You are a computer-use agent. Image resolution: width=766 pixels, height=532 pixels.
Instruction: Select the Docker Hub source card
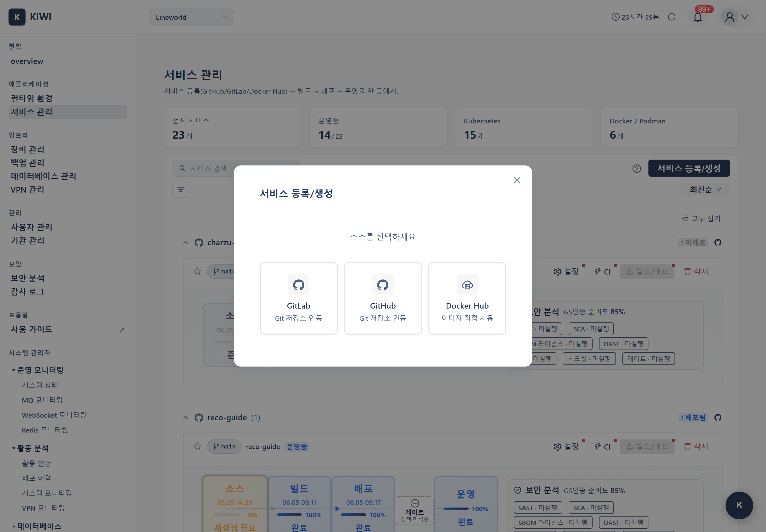(x=467, y=298)
